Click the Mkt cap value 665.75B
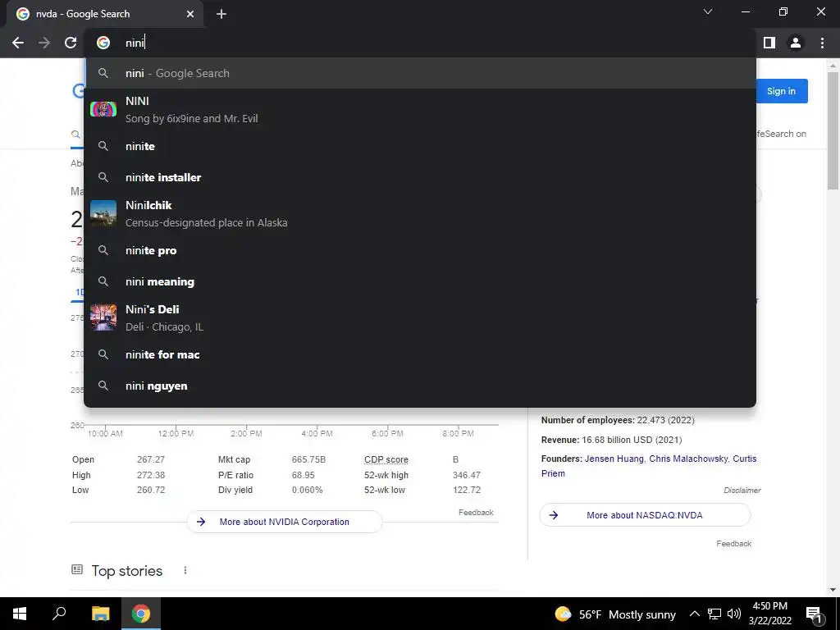840x630 pixels. 308,459
